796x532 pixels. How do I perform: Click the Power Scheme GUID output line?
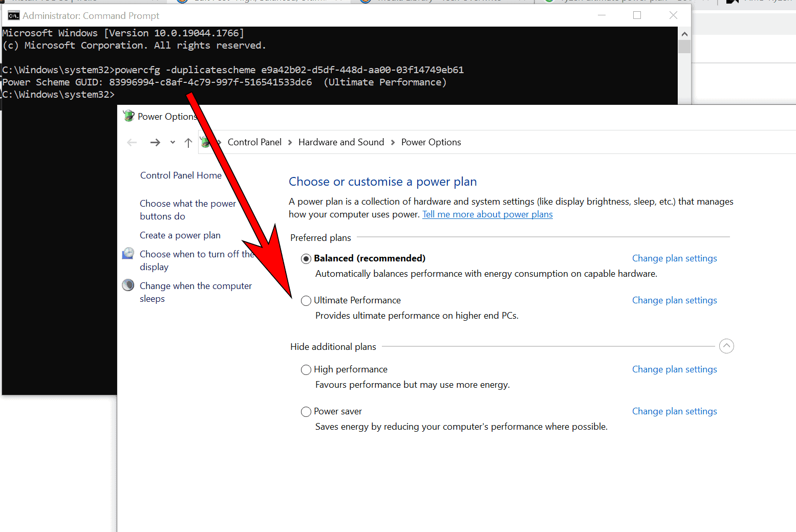coord(224,82)
